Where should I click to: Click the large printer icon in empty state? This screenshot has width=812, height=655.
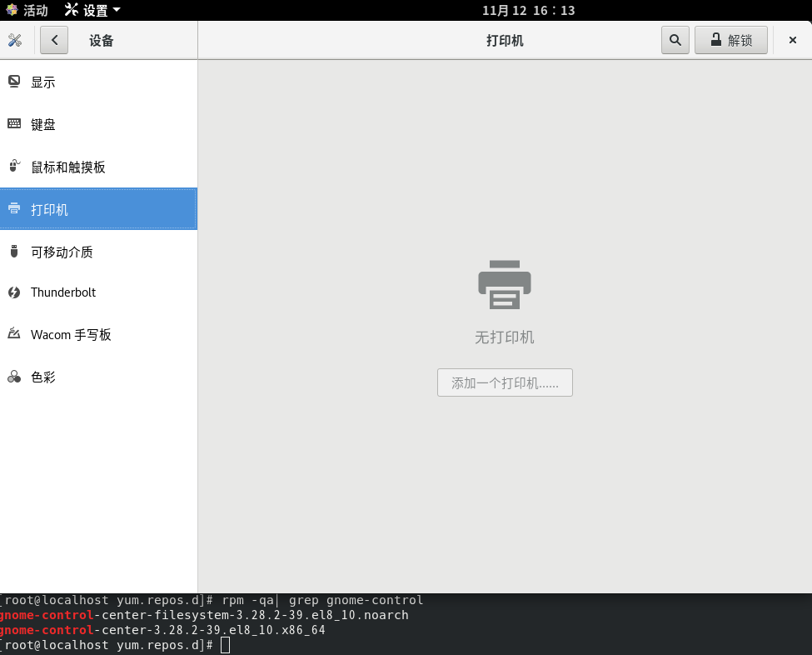point(505,284)
